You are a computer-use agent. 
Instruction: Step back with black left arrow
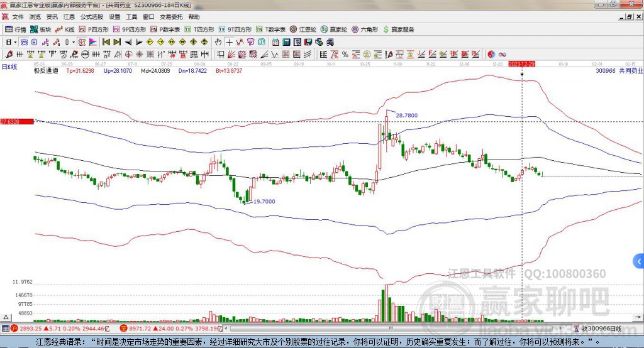pos(128,42)
